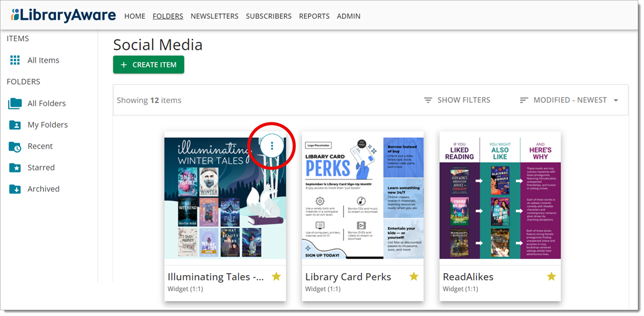Toggle the star on Library Card Perks
This screenshot has width=644, height=316.
[414, 276]
